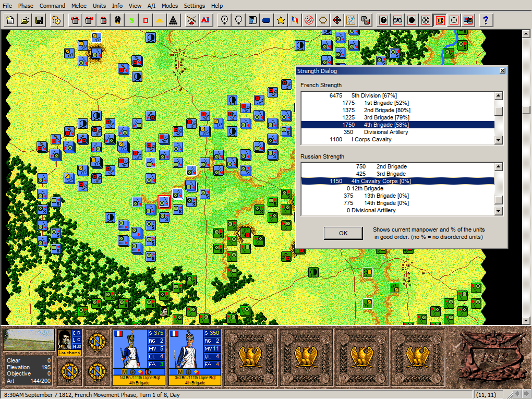Screen dimensions: 532x399
Task: Click the green S toolbar icon
Action: [x=131, y=20]
